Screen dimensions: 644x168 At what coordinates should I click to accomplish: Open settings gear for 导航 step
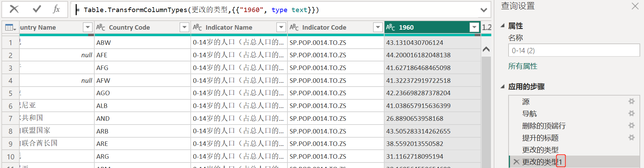[x=631, y=113]
